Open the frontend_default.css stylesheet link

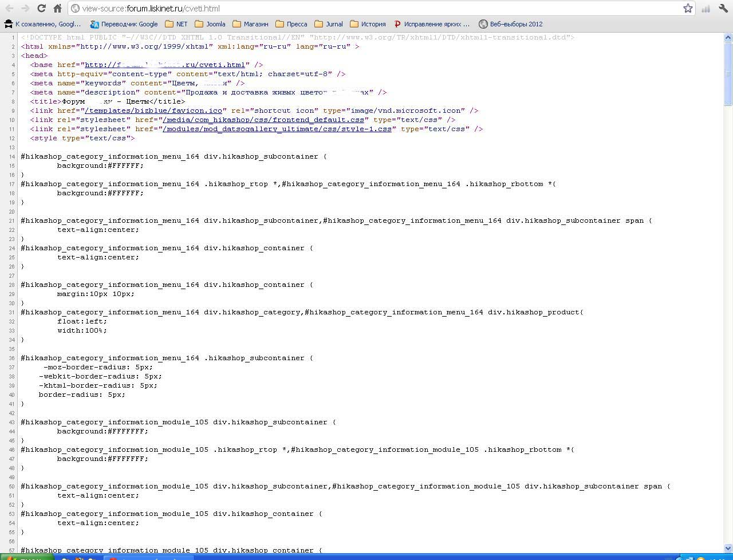(263, 120)
